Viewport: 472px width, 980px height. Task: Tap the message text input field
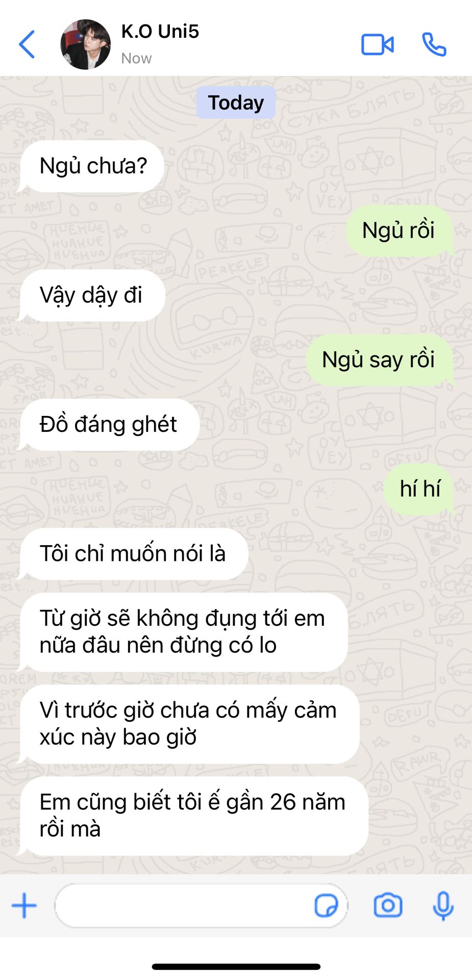point(201,906)
